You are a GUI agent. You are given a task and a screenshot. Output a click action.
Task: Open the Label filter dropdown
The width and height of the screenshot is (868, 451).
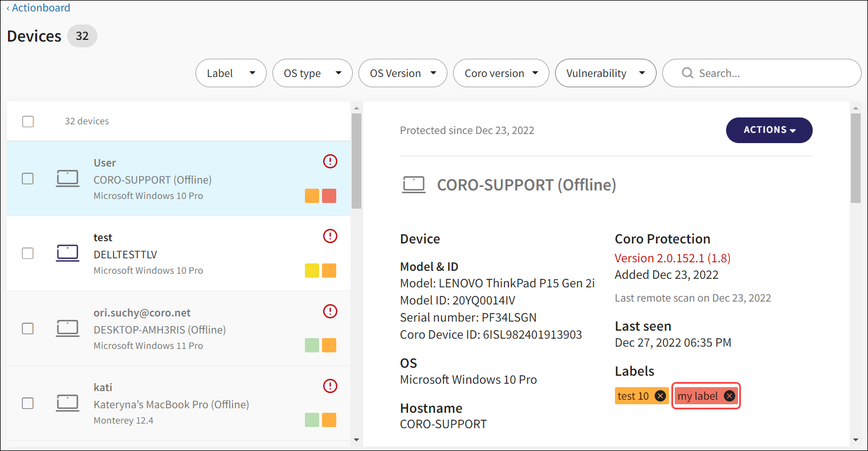pos(231,74)
